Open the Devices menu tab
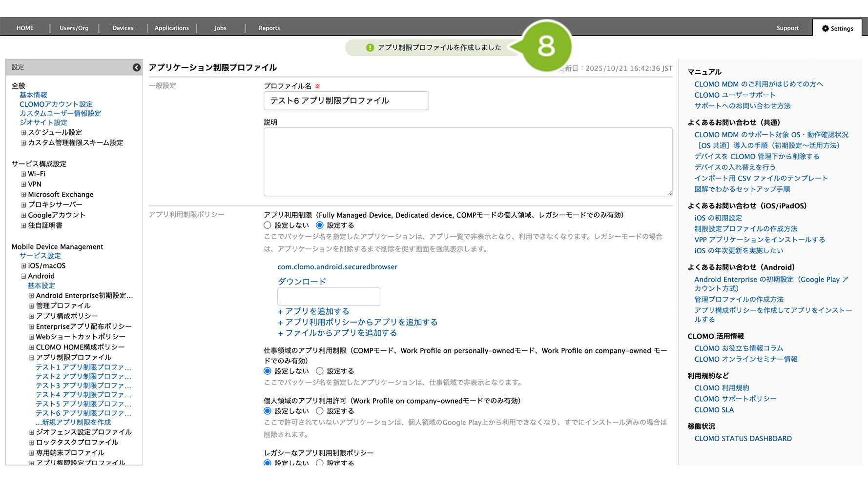This screenshot has width=868, height=488. point(123,28)
